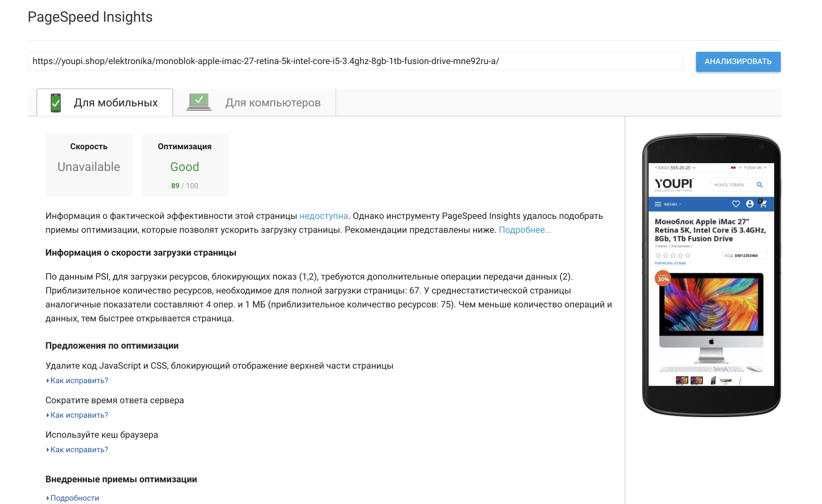The width and height of the screenshot is (822, 504).
Task: Click the account user icon in phone preview
Action: (750, 204)
